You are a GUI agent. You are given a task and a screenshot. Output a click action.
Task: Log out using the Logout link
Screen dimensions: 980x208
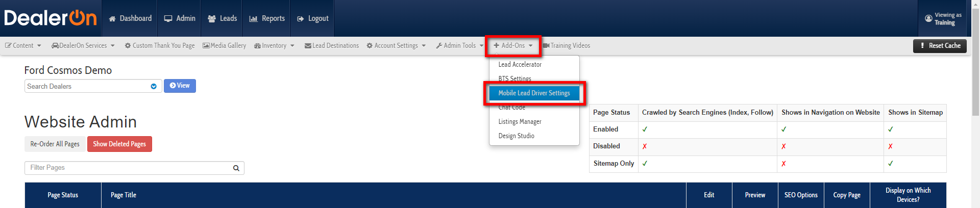pos(313,18)
